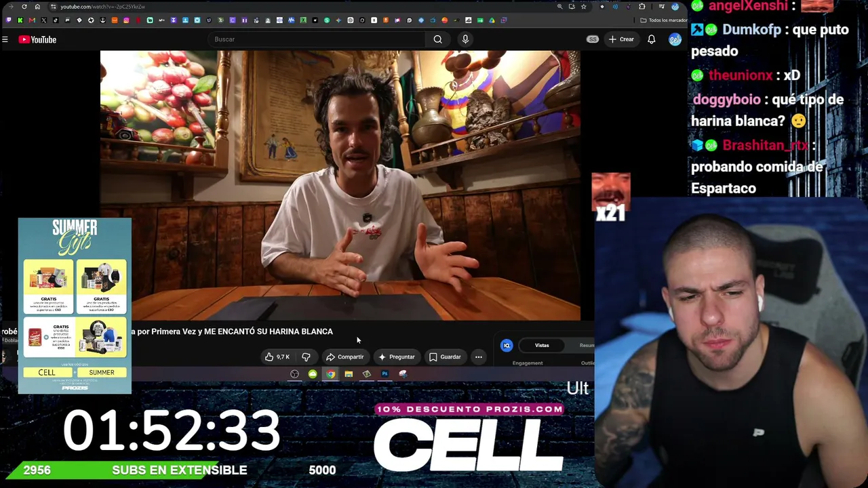Click the Preguntar button
868x488 pixels.
397,357
